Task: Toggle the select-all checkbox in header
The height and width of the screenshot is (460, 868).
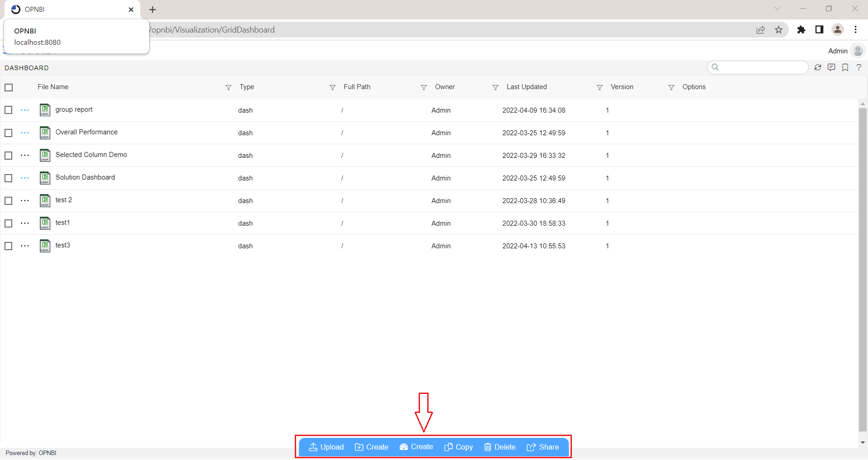Action: click(9, 87)
